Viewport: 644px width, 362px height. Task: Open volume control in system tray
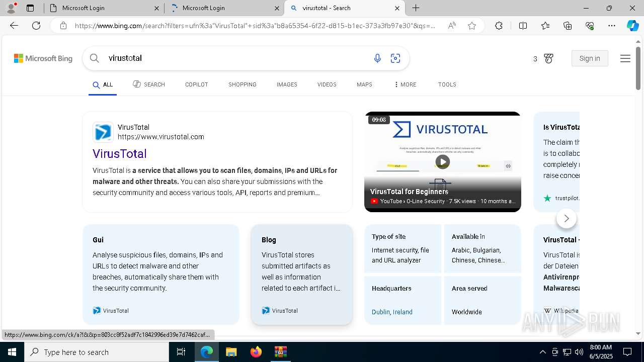pyautogui.click(x=579, y=352)
